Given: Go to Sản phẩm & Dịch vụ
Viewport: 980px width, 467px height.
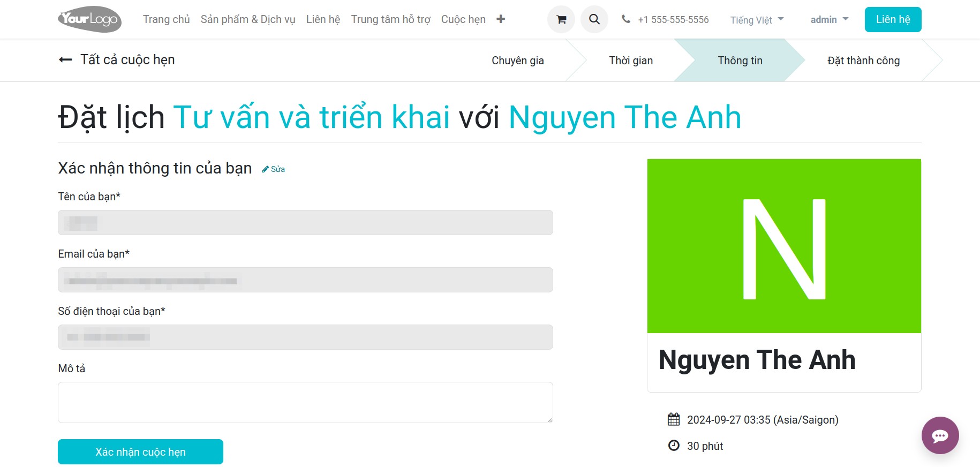Looking at the screenshot, I should (x=248, y=19).
